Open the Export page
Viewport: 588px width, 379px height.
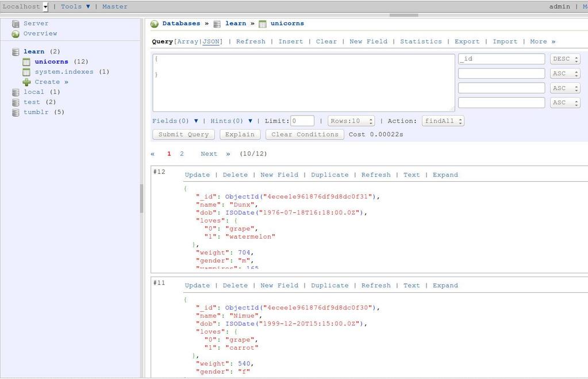coord(467,41)
